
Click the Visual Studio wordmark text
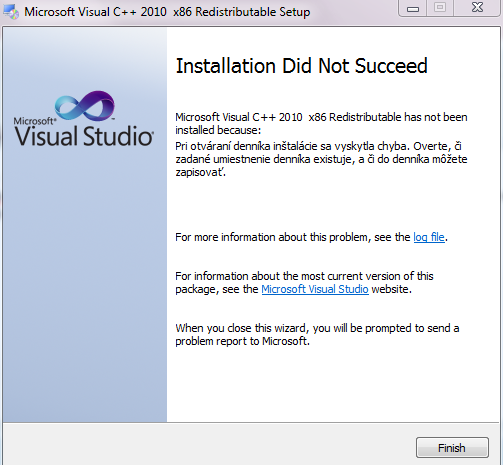pos(84,136)
